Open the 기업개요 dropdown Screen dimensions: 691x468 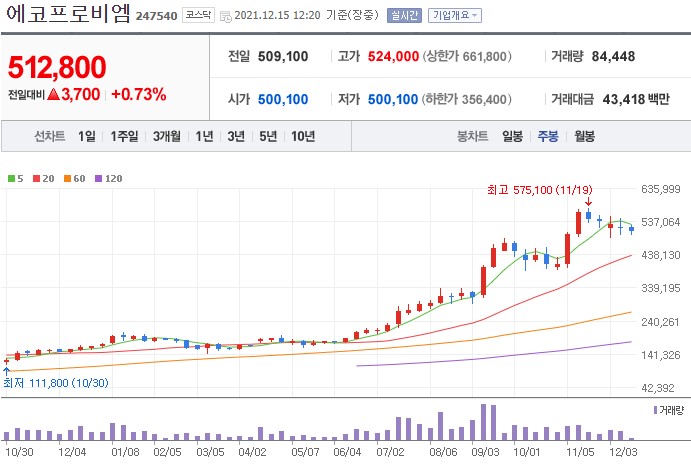tap(455, 15)
